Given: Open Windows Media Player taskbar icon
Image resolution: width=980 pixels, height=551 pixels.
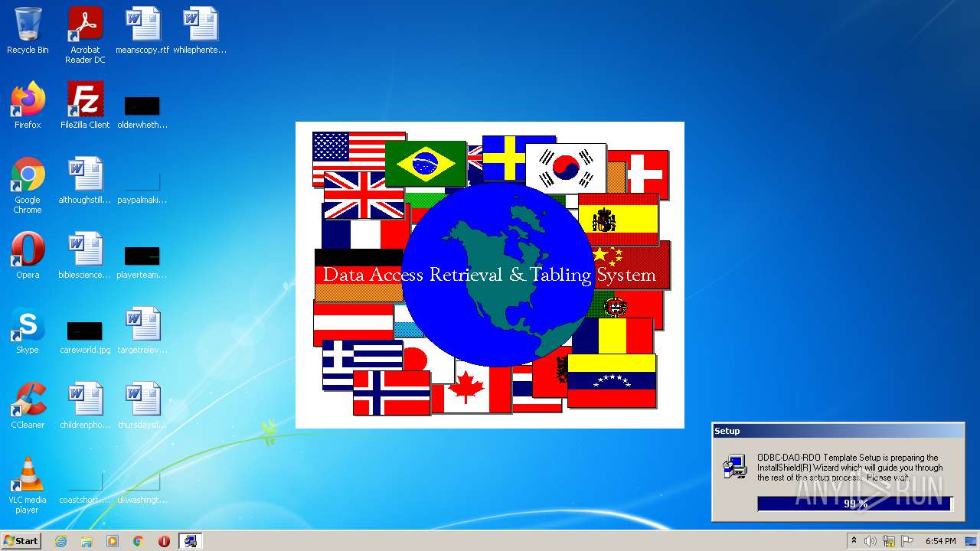Looking at the screenshot, I should [113, 541].
